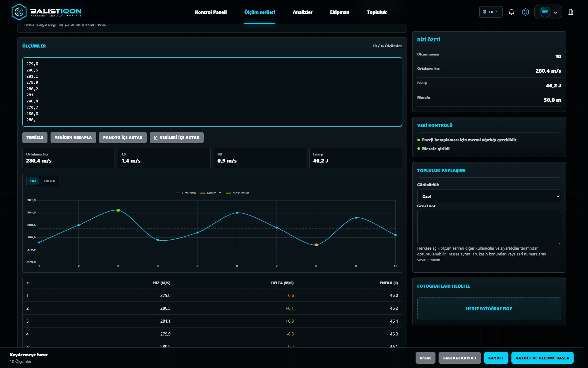Click the Balistiqon logo icon
This screenshot has width=588, height=368.
tap(19, 12)
